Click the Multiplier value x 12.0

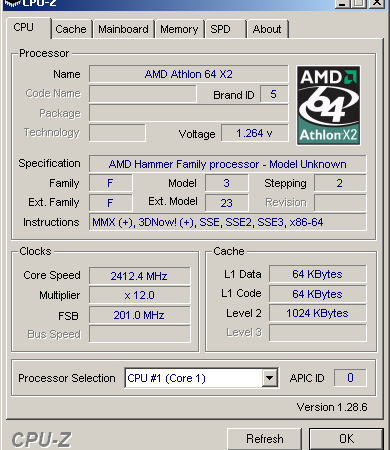tap(140, 295)
